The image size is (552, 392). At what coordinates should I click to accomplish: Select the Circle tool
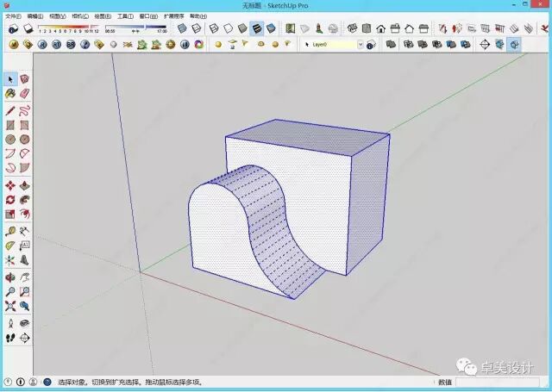(10, 140)
